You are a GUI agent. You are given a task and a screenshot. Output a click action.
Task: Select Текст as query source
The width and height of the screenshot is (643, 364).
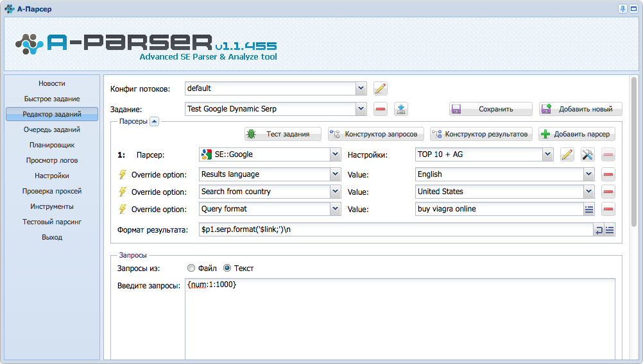pyautogui.click(x=227, y=268)
